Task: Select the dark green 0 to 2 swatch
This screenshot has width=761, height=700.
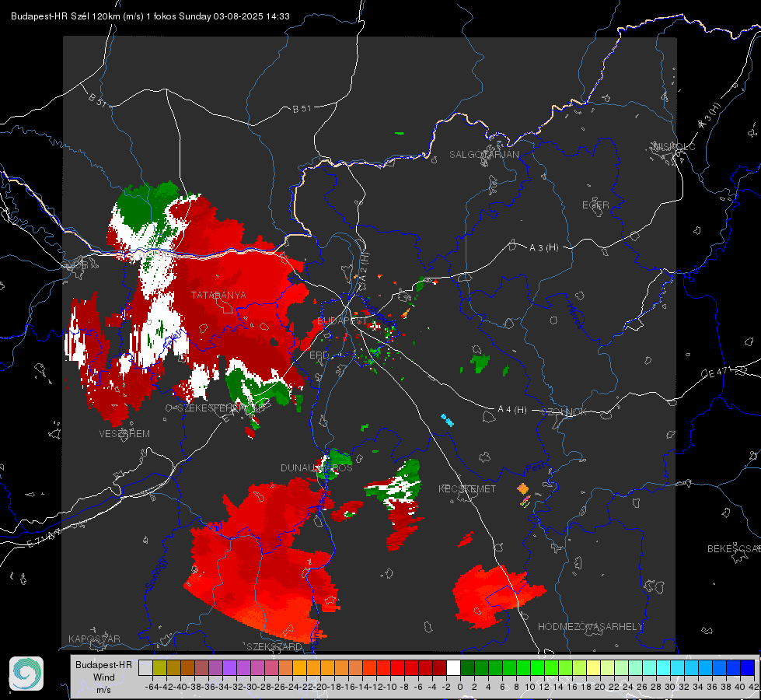Action: (x=467, y=667)
